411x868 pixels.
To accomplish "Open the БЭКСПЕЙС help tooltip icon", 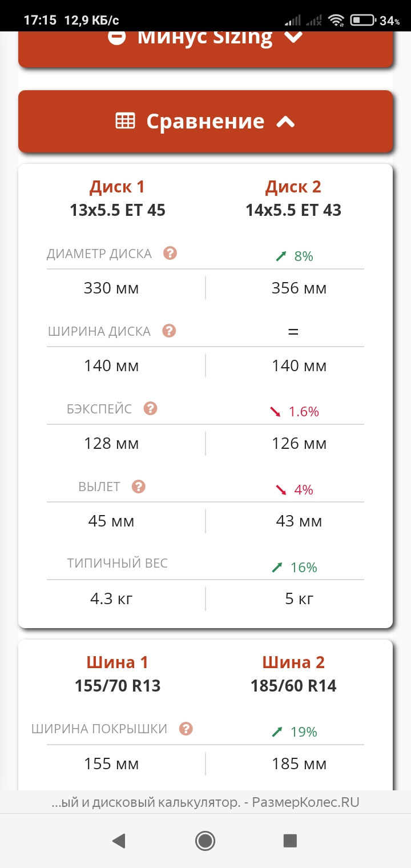I will 150,408.
